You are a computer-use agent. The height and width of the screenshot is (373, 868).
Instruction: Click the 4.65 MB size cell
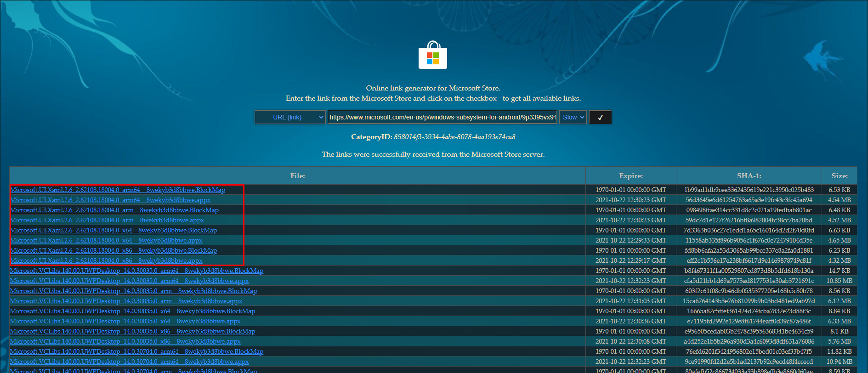click(x=840, y=240)
